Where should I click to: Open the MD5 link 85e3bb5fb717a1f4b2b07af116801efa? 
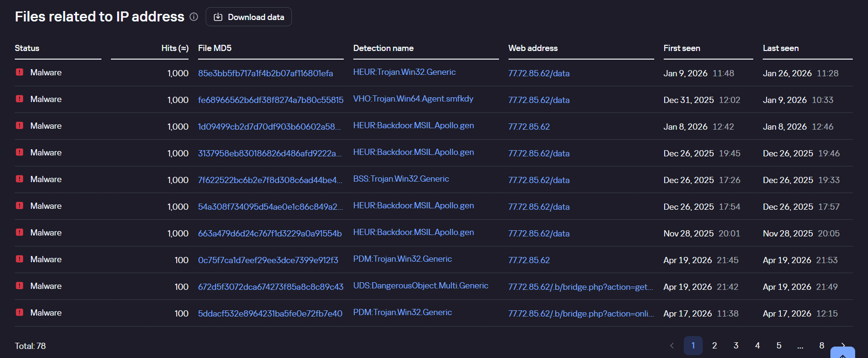click(x=266, y=73)
